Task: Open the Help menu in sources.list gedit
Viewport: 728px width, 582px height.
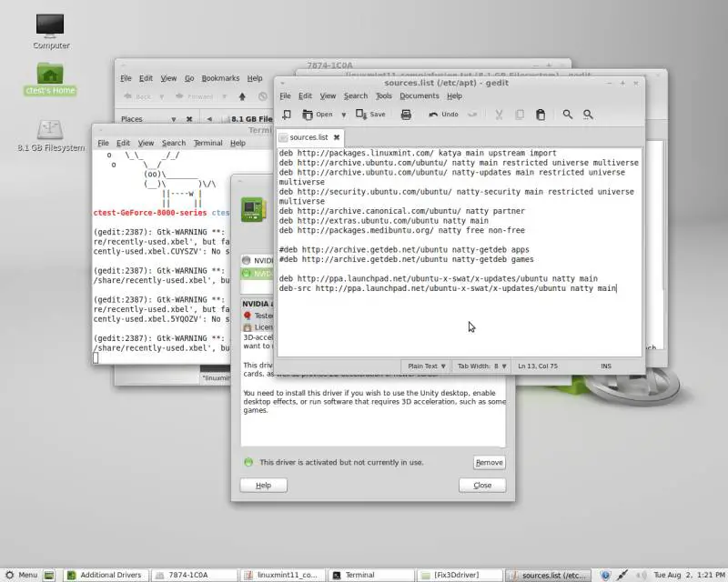Action: pos(454,96)
